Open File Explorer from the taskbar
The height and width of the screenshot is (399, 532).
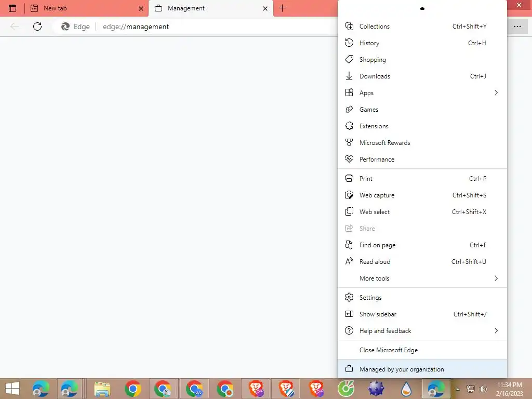(102, 389)
